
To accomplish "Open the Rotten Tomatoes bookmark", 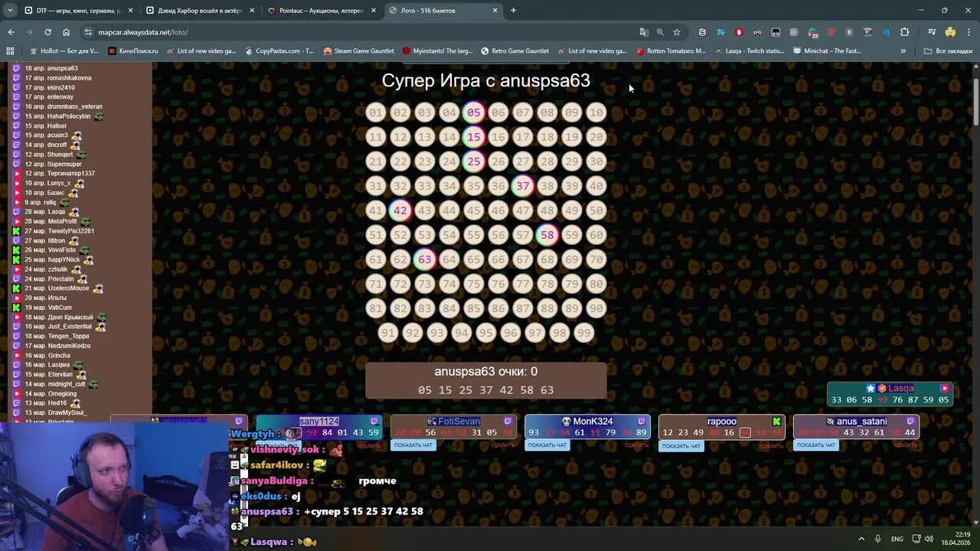I will pos(671,51).
